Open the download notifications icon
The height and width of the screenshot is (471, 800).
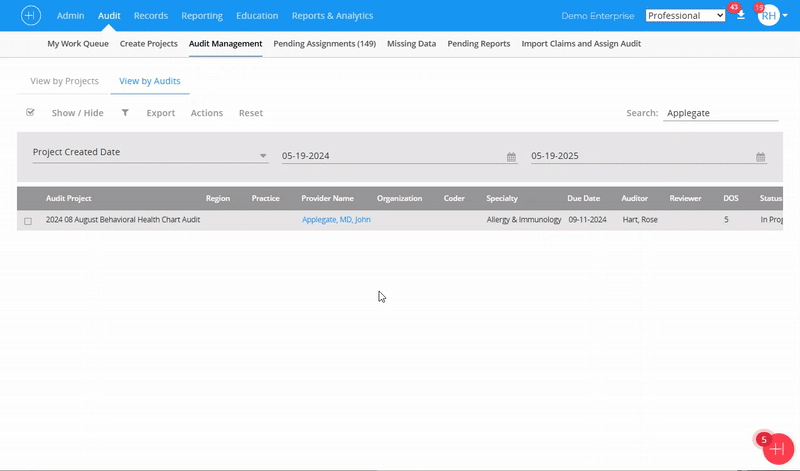(x=741, y=15)
